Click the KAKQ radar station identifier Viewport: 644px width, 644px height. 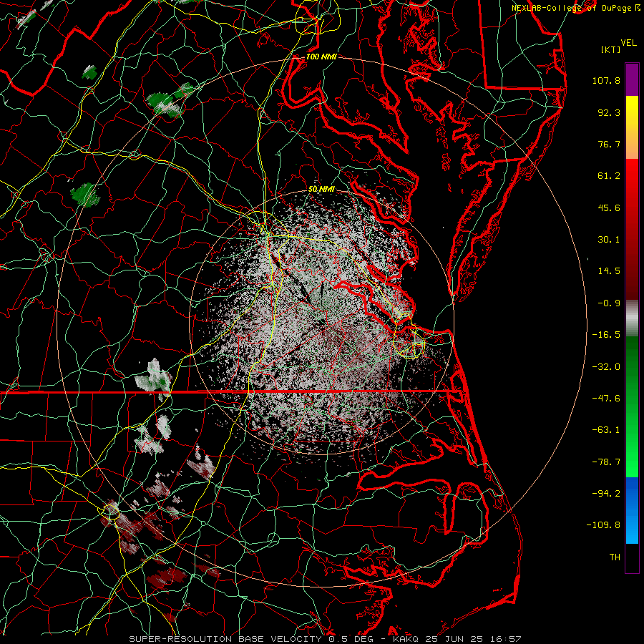(405, 639)
